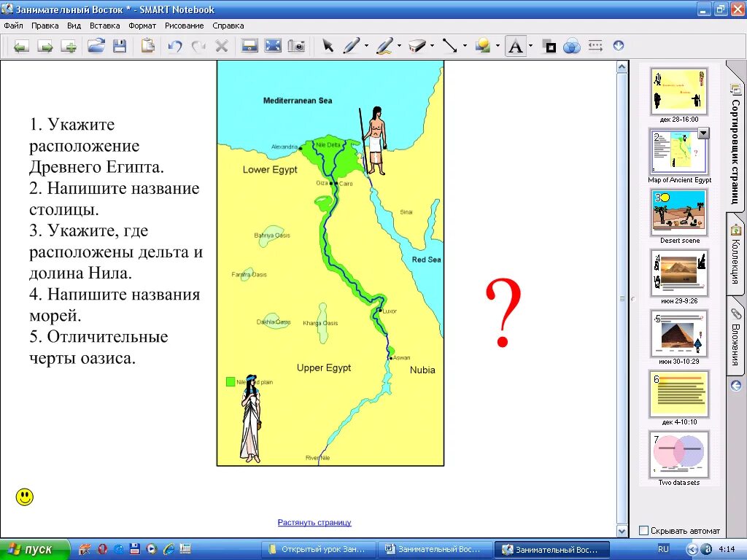Screen dimensions: 747x560
Task: Undo the last action
Action: pos(175,46)
